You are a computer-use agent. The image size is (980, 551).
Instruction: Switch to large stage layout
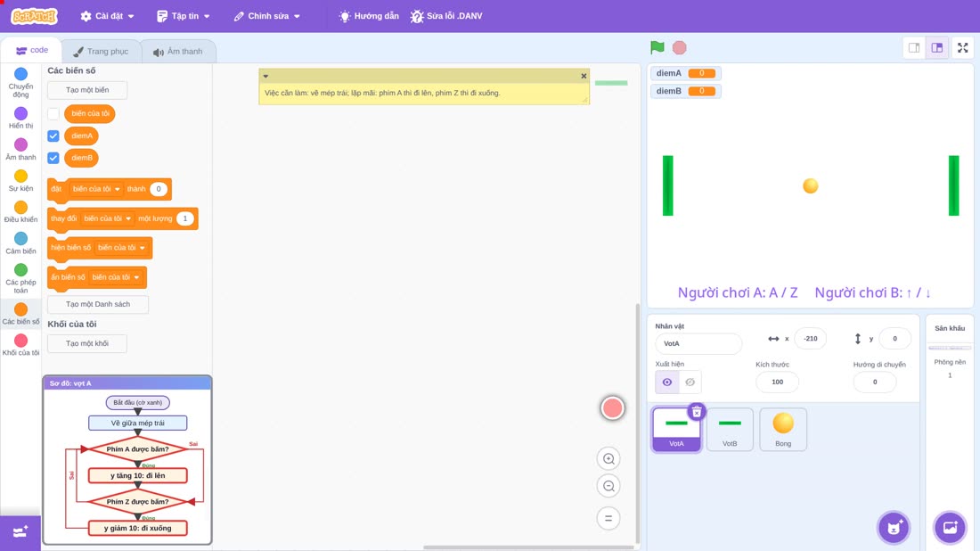click(937, 47)
